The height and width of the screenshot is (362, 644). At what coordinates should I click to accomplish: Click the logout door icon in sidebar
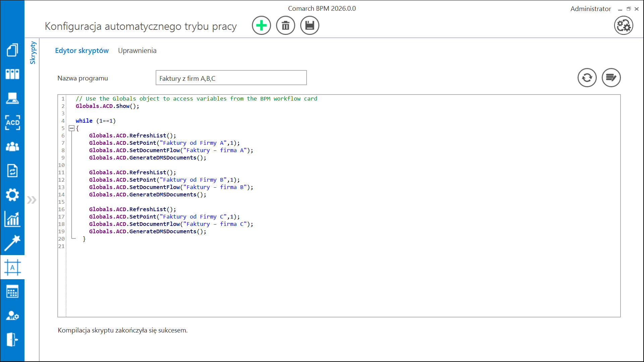click(12, 340)
